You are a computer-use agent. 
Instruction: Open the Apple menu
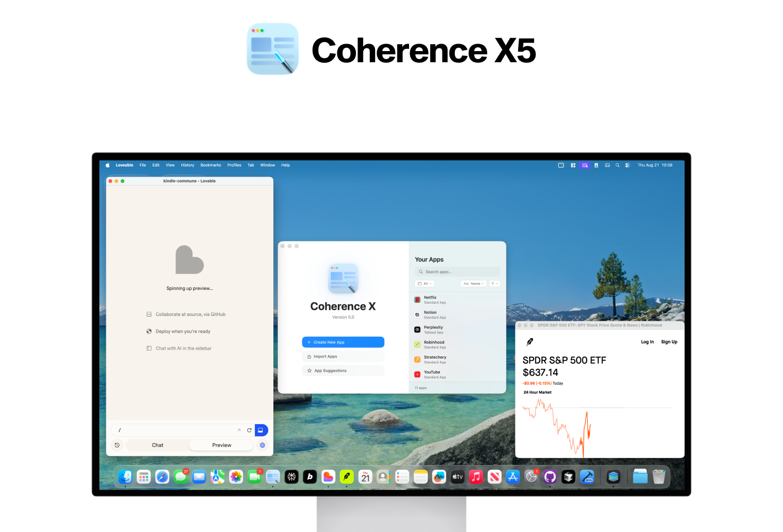[107, 165]
